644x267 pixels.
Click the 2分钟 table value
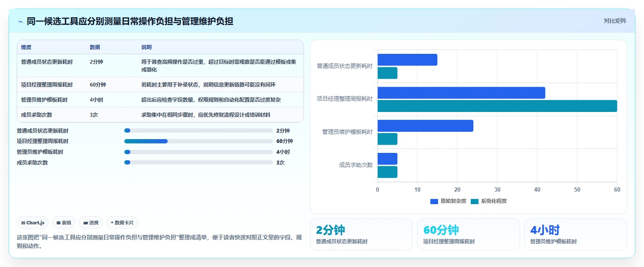pos(96,62)
